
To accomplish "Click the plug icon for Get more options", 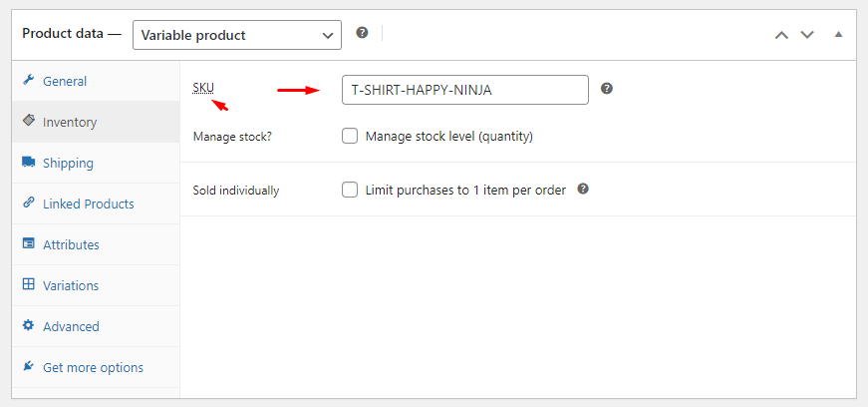I will (28, 366).
